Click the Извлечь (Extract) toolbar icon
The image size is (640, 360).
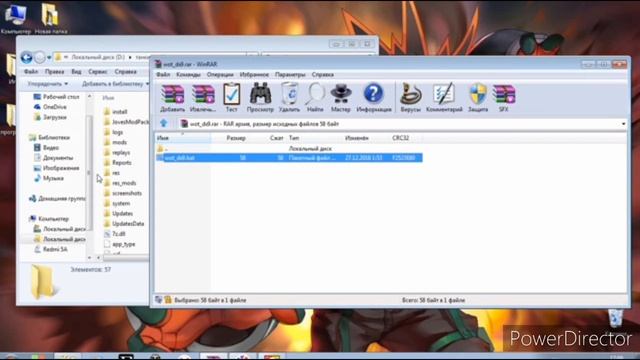(203, 97)
